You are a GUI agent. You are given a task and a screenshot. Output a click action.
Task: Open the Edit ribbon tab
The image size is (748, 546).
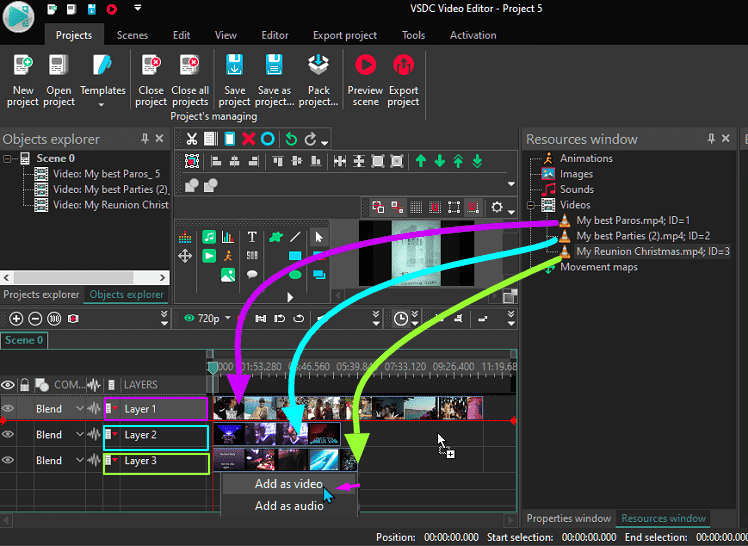(x=181, y=35)
